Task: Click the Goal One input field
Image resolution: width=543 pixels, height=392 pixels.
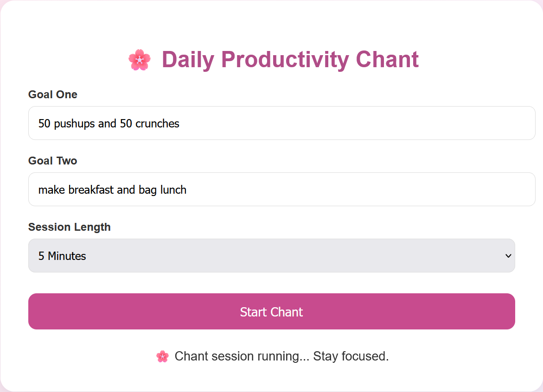Action: click(x=281, y=123)
